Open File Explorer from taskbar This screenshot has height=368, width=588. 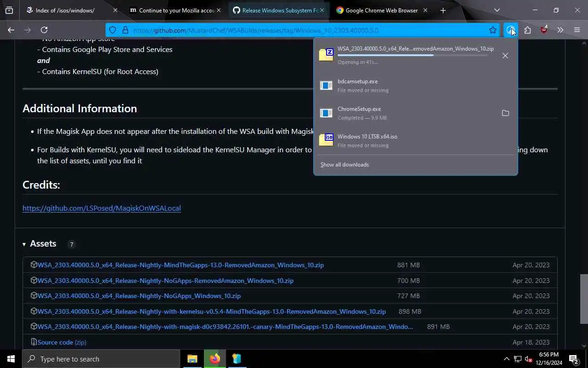click(x=192, y=359)
